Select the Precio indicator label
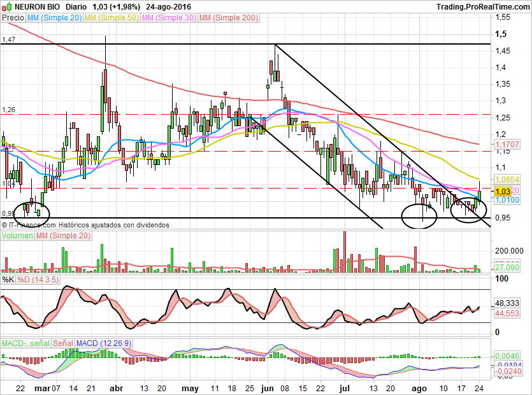This screenshot has height=395, width=532. (x=13, y=18)
